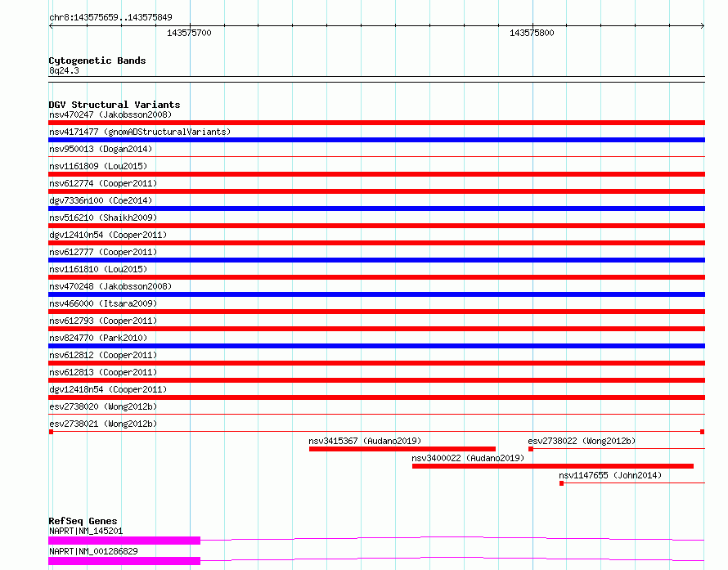Click the chr8:143575659..143575849 coordinates text
Screen dimensions: 728x570
click(110, 17)
